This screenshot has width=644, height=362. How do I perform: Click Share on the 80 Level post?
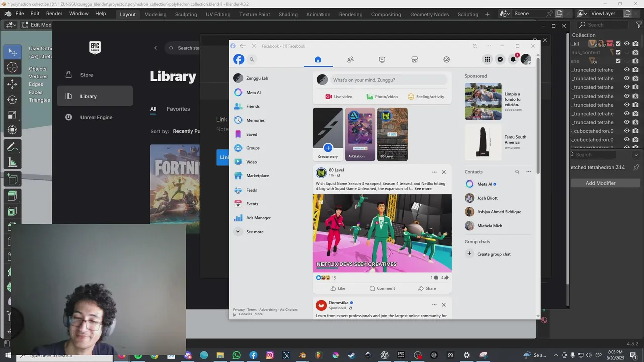click(427, 288)
